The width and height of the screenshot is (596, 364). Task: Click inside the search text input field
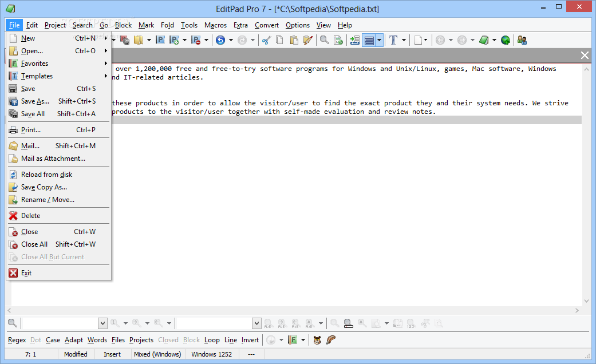click(60, 323)
